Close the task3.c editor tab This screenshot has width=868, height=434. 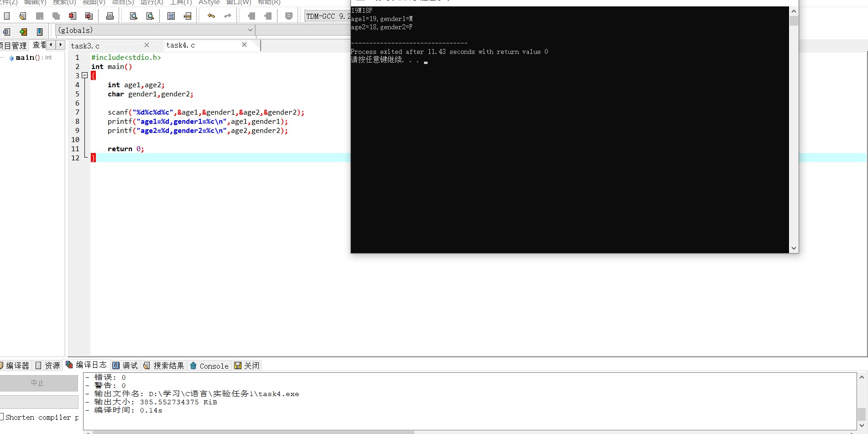[146, 45]
